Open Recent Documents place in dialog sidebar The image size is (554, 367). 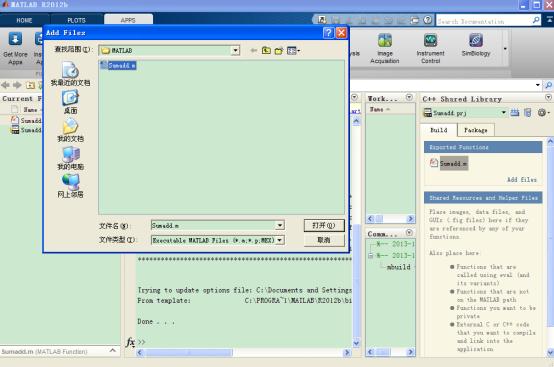click(70, 74)
